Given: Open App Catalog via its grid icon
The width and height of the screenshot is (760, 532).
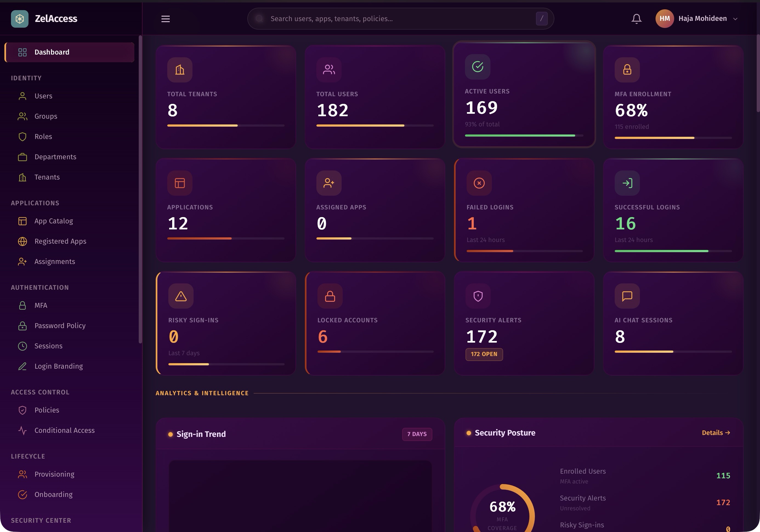Looking at the screenshot, I should click(22, 221).
